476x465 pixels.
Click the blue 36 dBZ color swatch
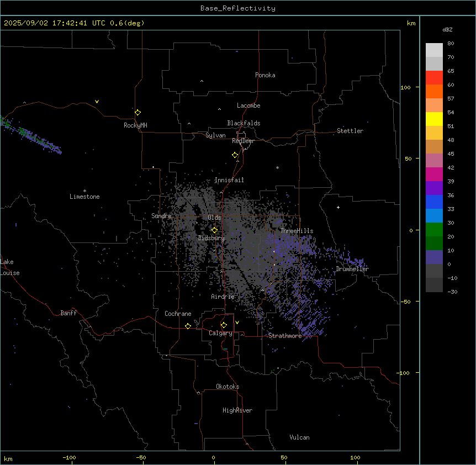pyautogui.click(x=434, y=202)
